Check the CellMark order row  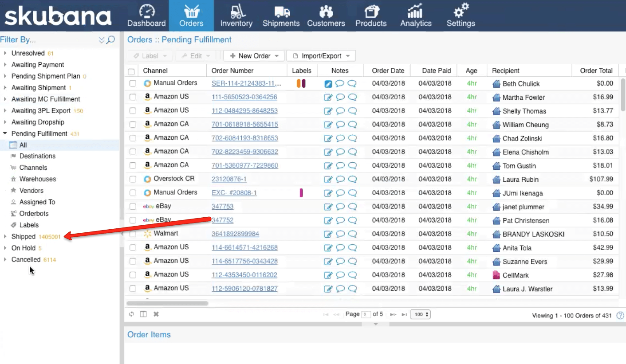[x=133, y=275]
